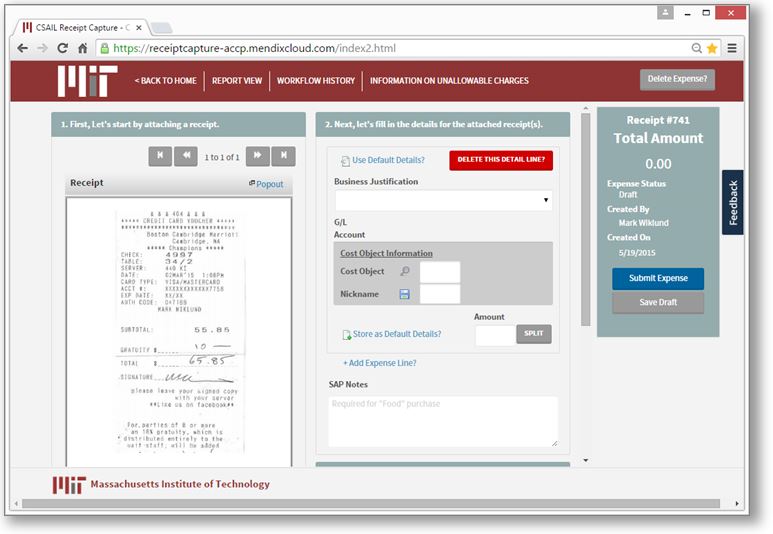Click the Split button next to Amount
Image resolution: width=773 pixels, height=534 pixels.
[x=534, y=334]
